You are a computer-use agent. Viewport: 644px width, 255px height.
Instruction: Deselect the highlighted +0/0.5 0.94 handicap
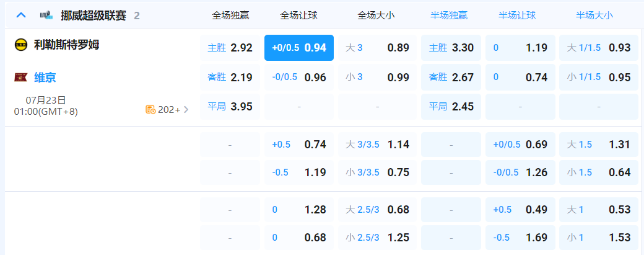pos(299,48)
